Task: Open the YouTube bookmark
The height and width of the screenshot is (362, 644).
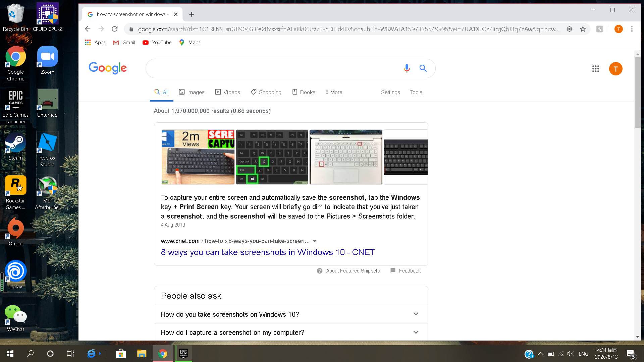Action: (157, 43)
